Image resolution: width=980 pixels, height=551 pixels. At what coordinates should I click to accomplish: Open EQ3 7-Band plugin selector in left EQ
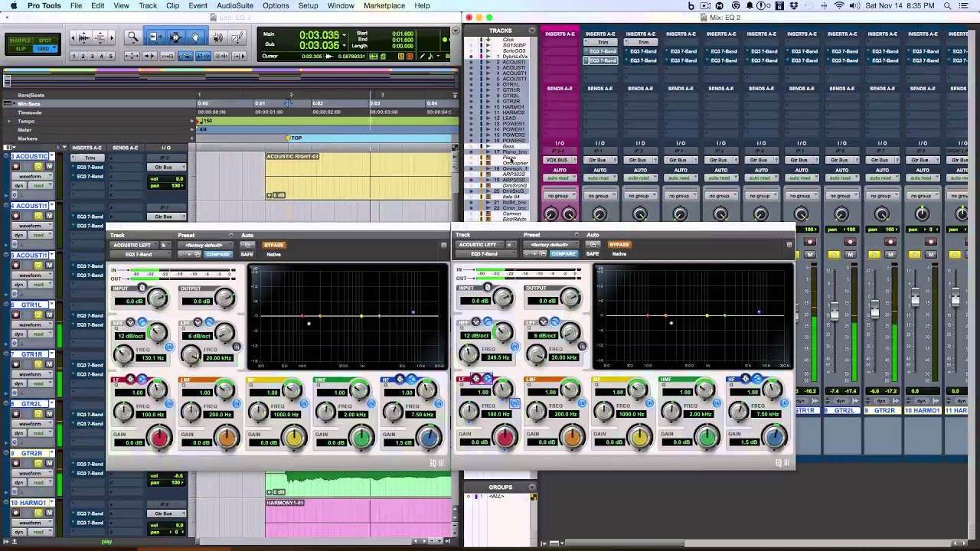[x=141, y=254]
